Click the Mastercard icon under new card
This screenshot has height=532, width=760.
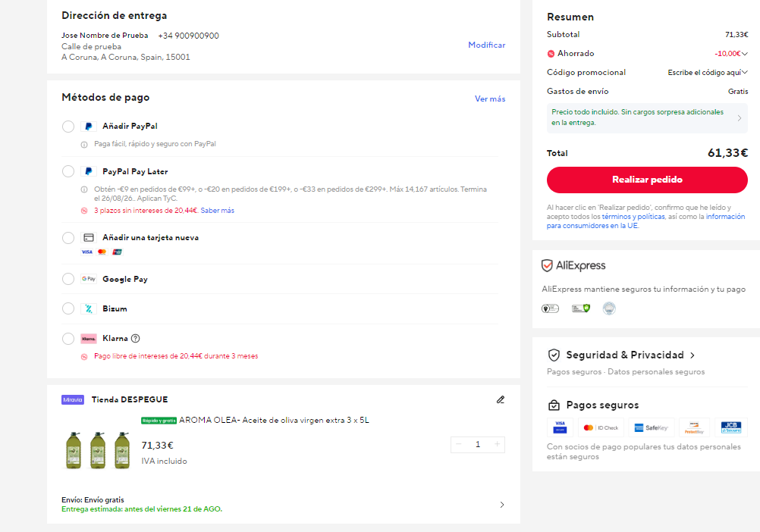102,252
